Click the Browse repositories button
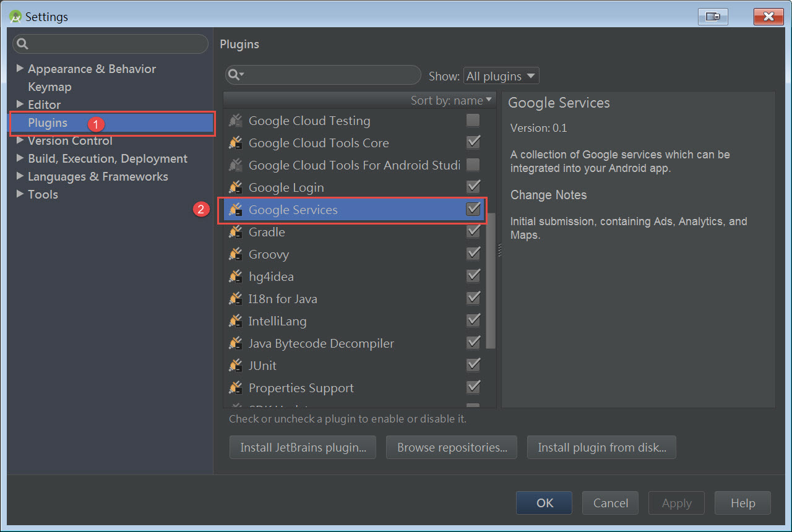This screenshot has width=792, height=532. tap(452, 447)
